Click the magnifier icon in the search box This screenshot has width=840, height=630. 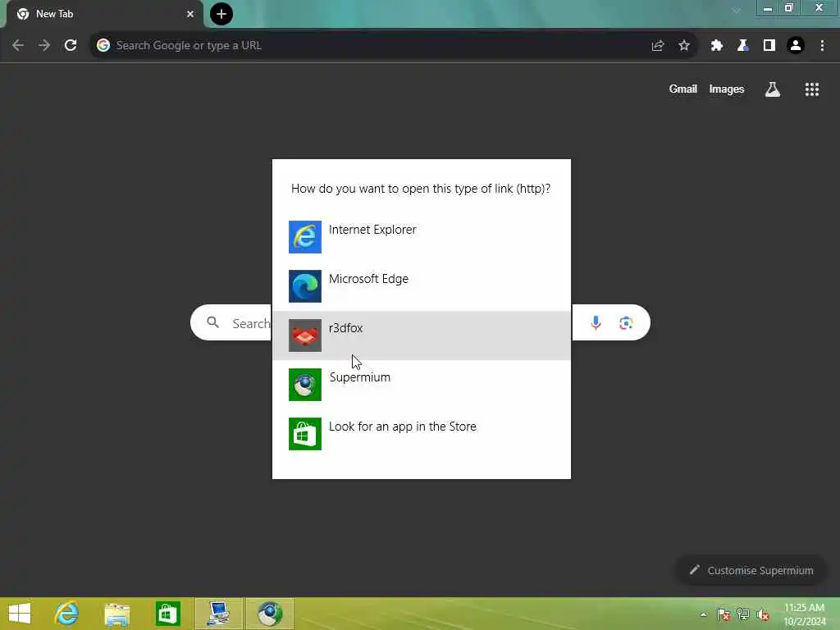coord(213,322)
